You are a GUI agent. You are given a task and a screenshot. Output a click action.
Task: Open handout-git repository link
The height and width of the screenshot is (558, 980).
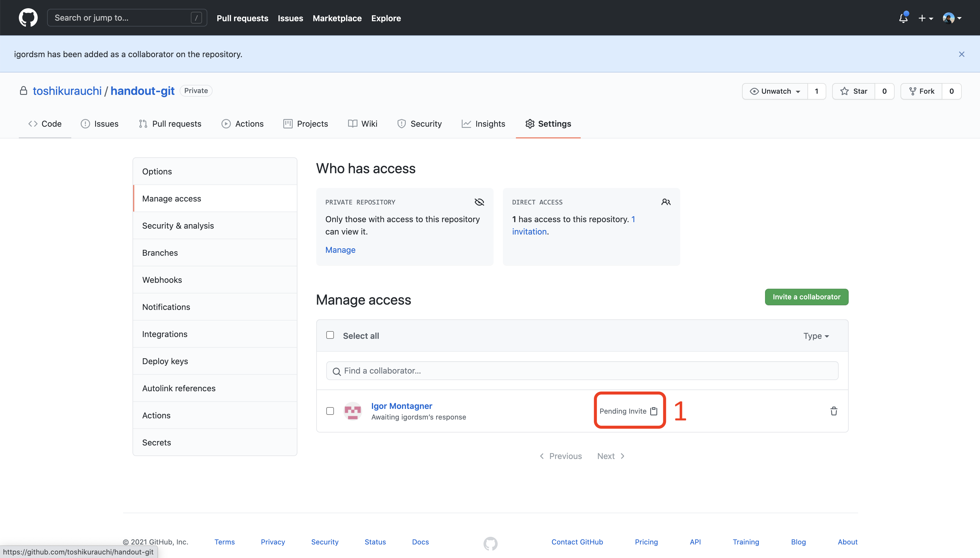143,91
